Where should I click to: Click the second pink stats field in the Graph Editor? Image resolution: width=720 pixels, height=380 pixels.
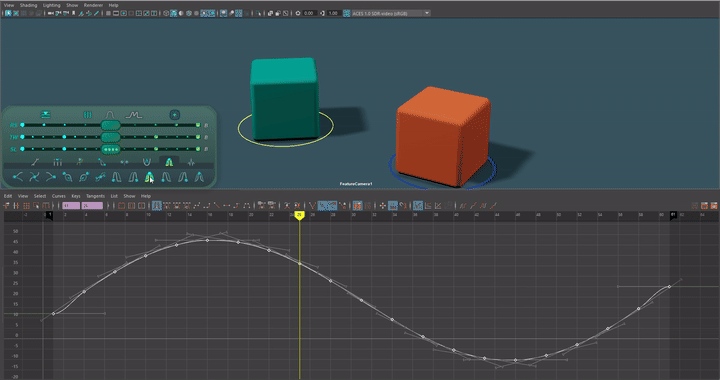pos(92,206)
